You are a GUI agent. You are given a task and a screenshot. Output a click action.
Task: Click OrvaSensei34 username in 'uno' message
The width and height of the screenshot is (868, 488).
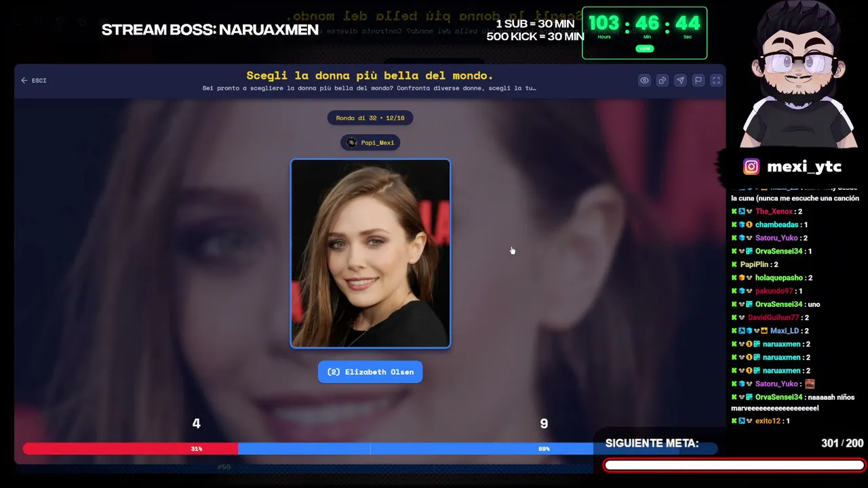coord(778,304)
